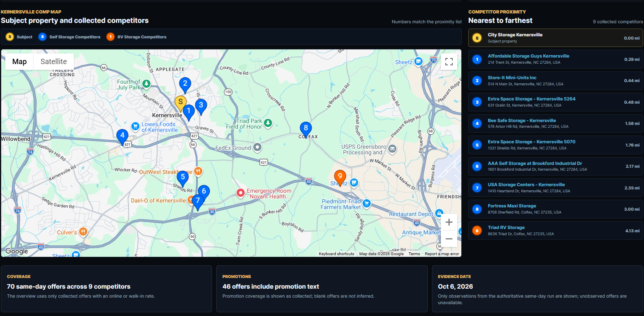Click the Emergency Room Novant Health marker
This screenshot has height=316, width=644.
click(241, 193)
